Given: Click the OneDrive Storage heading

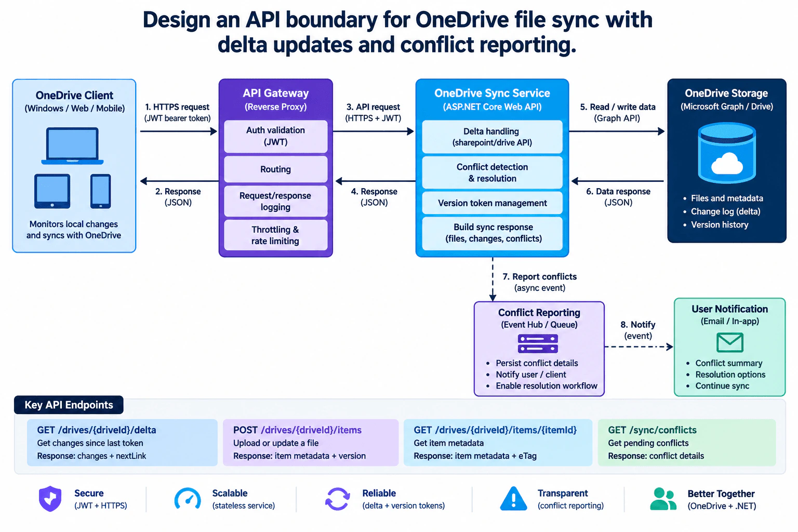Looking at the screenshot, I should click(726, 94).
